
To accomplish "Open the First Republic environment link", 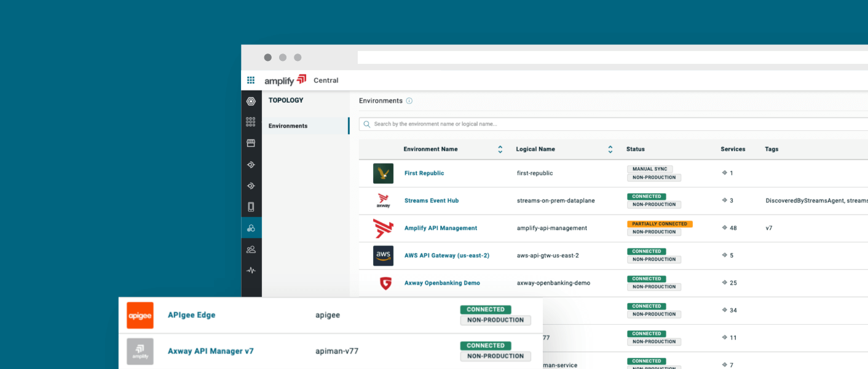I will click(x=424, y=173).
